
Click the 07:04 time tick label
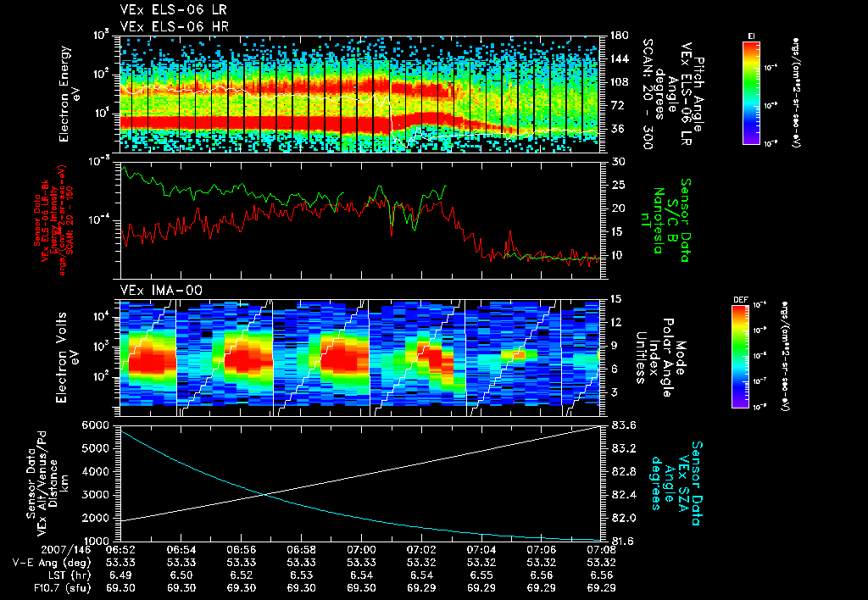(481, 549)
